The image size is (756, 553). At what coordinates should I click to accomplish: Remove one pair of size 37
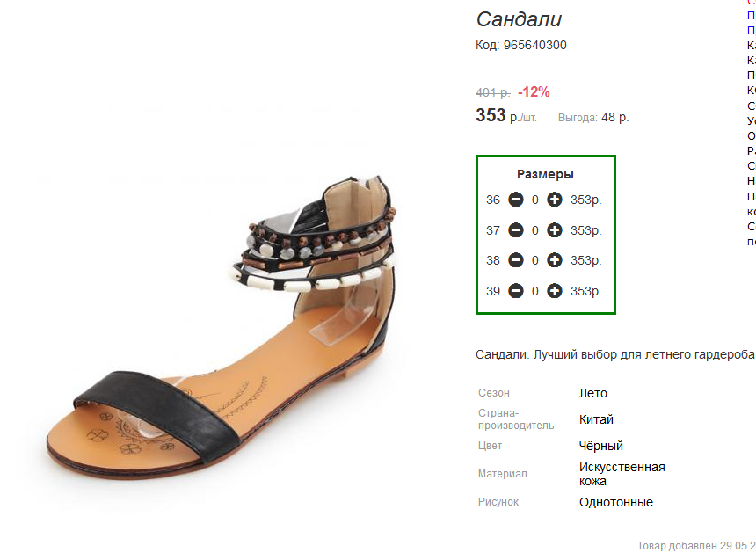[516, 230]
